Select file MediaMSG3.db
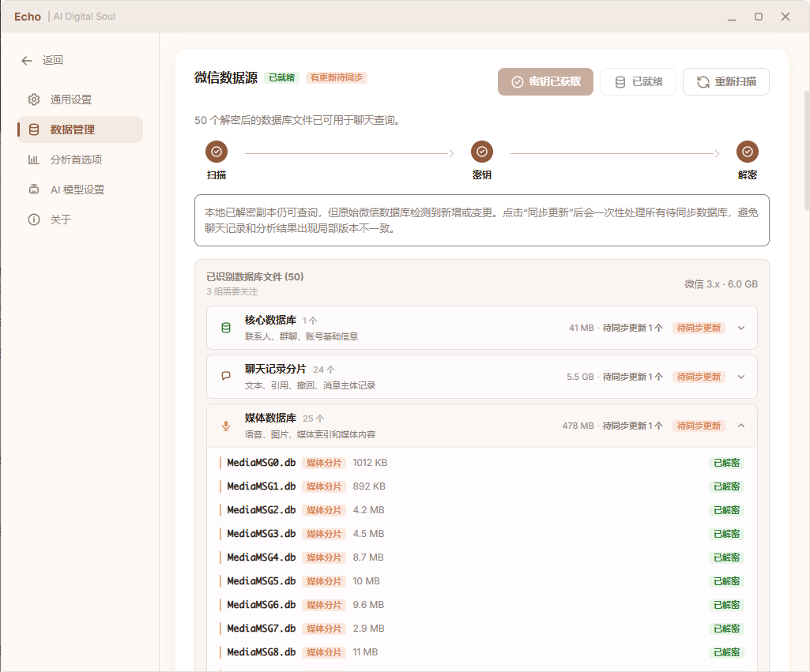 pyautogui.click(x=481, y=534)
